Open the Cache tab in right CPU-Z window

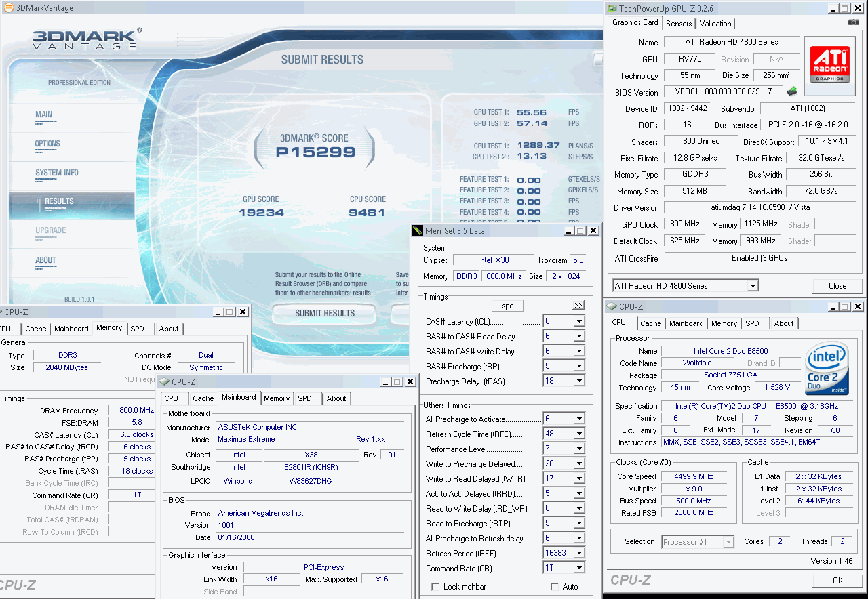[650, 323]
